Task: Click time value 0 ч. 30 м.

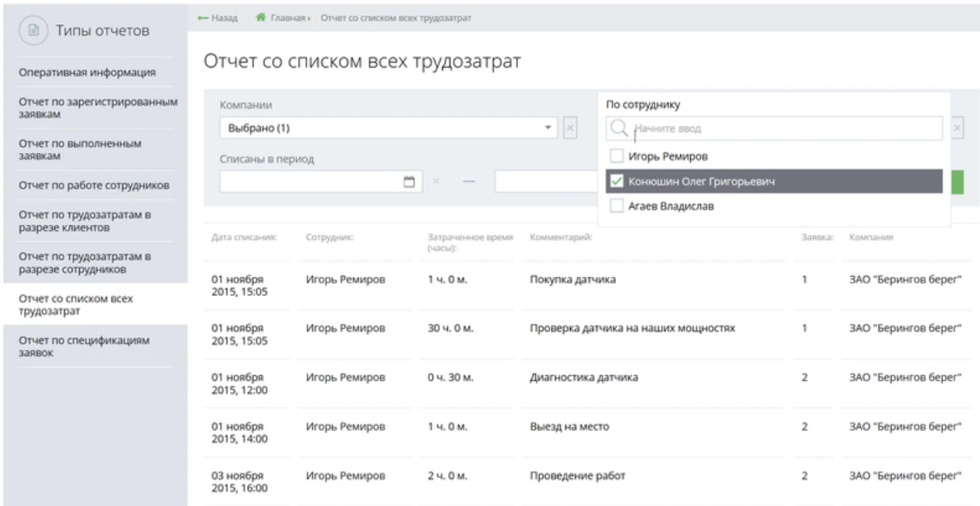Action: [x=450, y=377]
